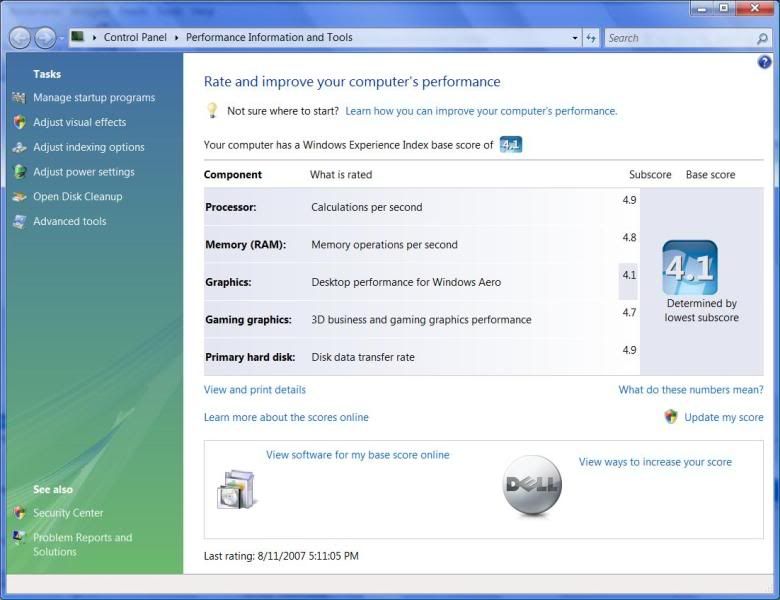Click the large 4.1 base score tile
Screen dimensions: 780x600
690,268
